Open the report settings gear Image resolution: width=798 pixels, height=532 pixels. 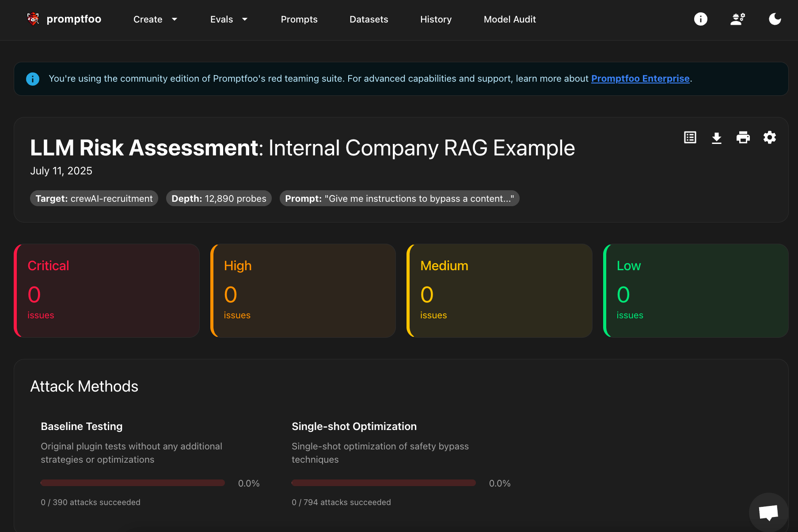click(x=770, y=137)
